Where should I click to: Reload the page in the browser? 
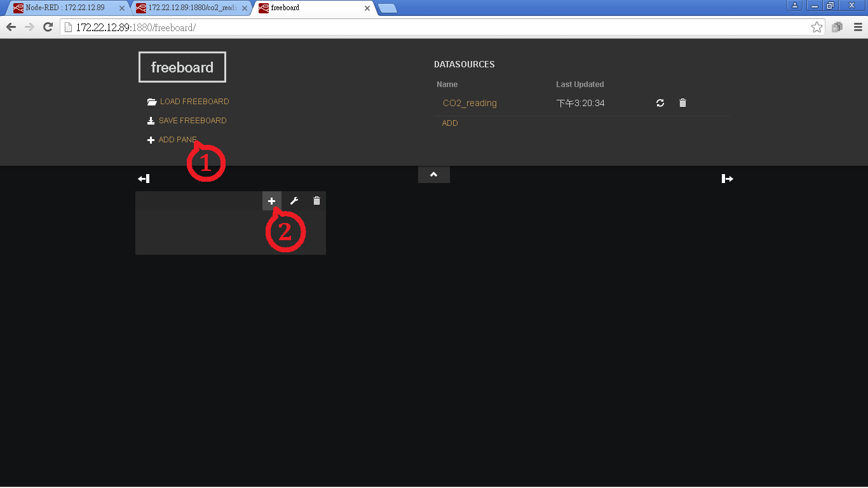48,27
